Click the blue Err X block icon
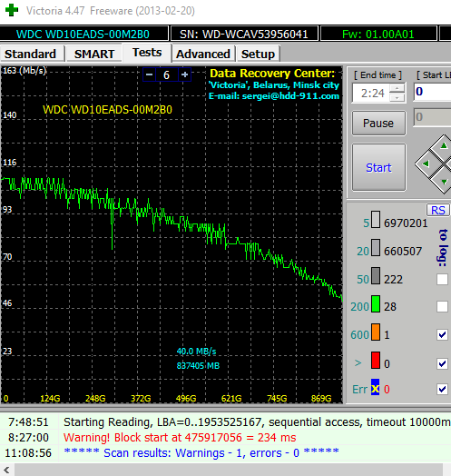 [375, 387]
